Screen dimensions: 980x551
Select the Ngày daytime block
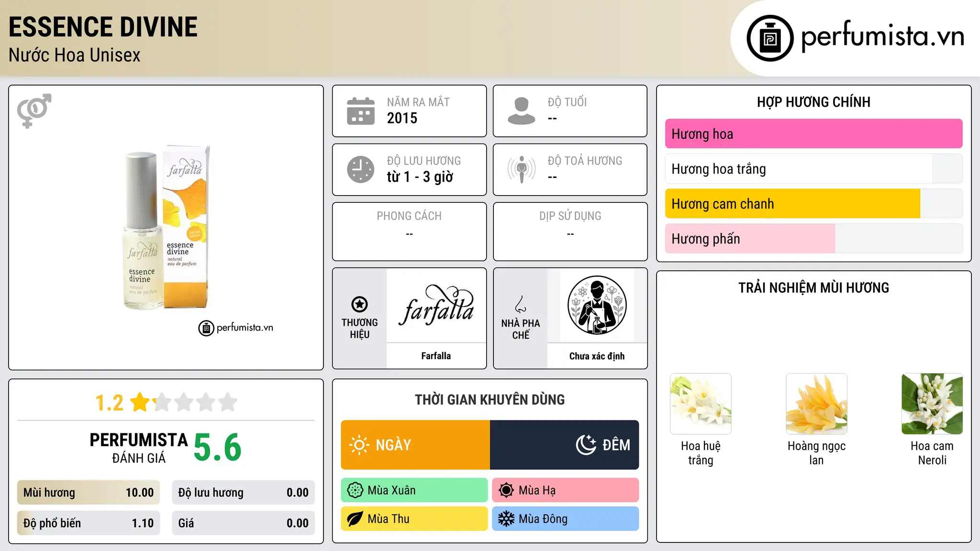pyautogui.click(x=415, y=445)
